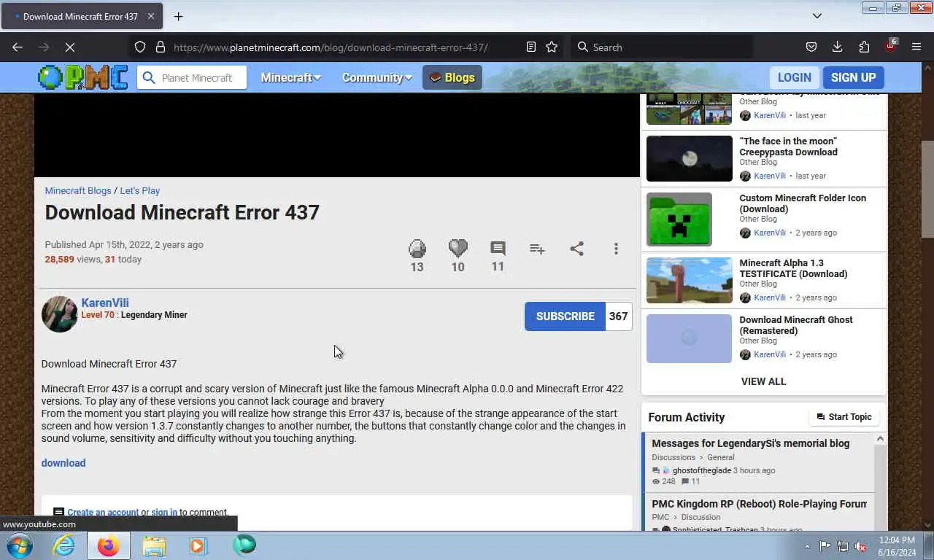Click the Firefox back arrow
This screenshot has height=560, width=934.
(x=18, y=47)
